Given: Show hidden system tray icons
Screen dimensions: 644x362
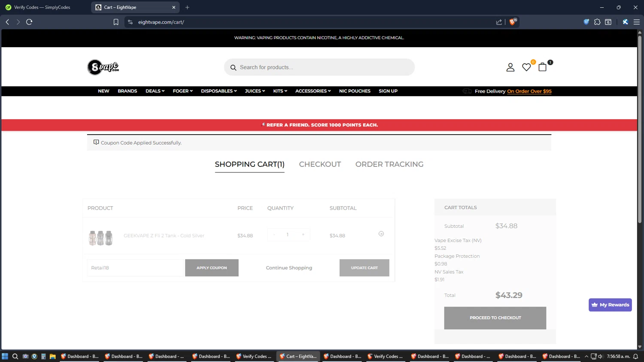Looking at the screenshot, I should (x=586, y=356).
